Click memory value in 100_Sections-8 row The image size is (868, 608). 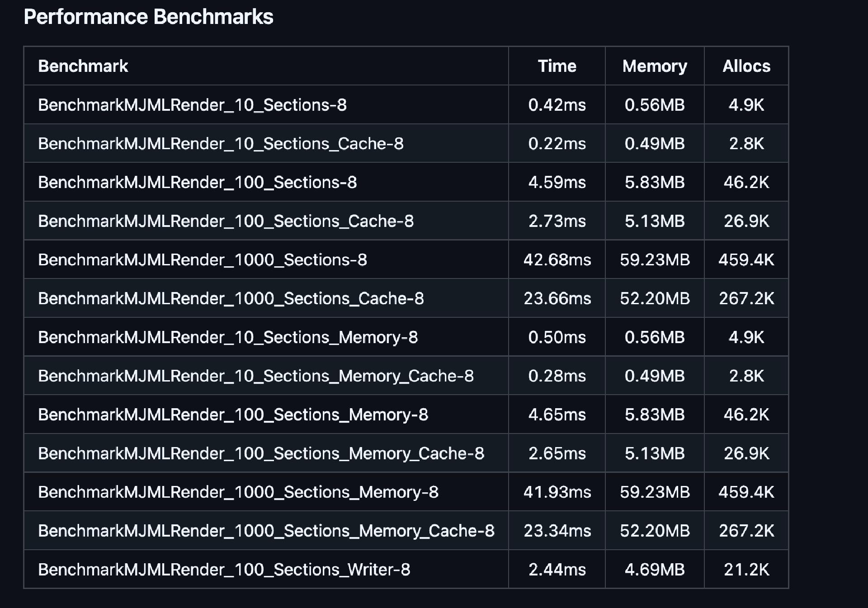pos(655,182)
